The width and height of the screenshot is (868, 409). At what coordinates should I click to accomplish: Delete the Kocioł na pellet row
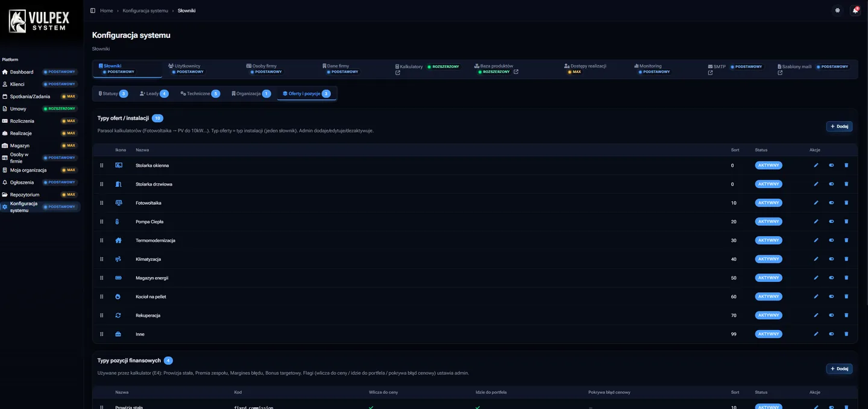tap(846, 296)
